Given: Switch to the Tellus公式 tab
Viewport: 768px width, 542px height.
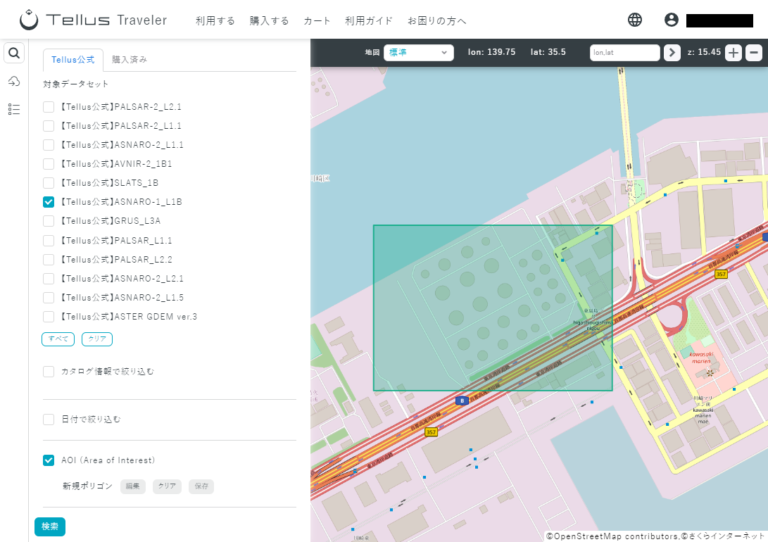Looking at the screenshot, I should [x=73, y=60].
